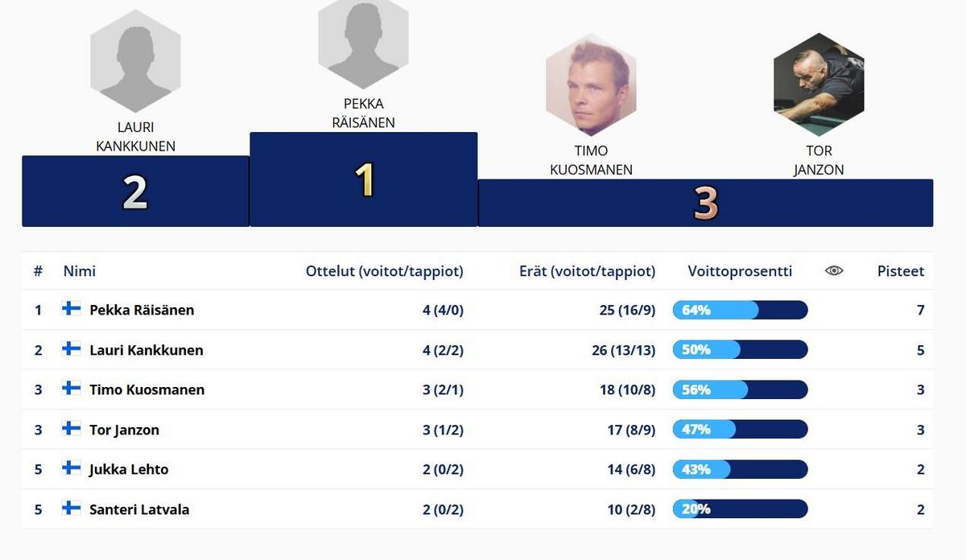This screenshot has width=966, height=560.
Task: Sort by the Nimi column header
Action: (79, 271)
